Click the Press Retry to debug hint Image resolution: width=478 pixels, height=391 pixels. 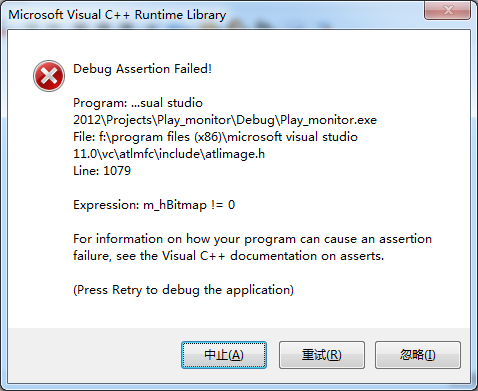(x=183, y=290)
